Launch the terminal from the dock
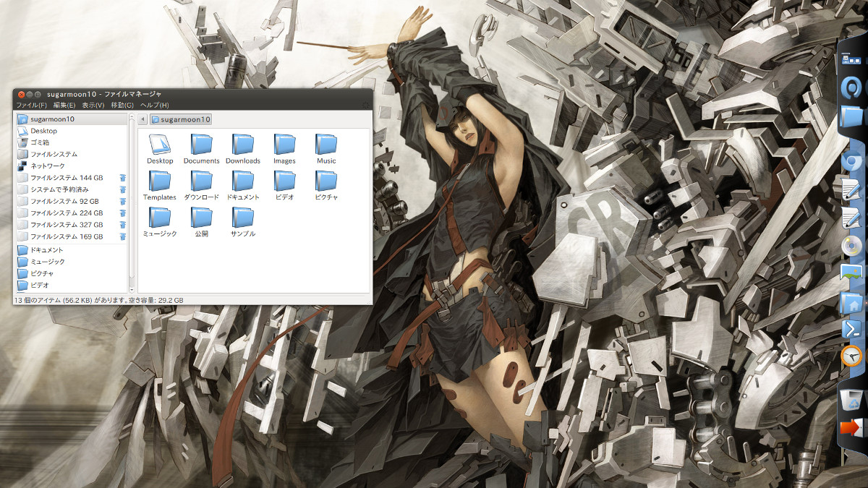The height and width of the screenshot is (488, 868). click(852, 329)
